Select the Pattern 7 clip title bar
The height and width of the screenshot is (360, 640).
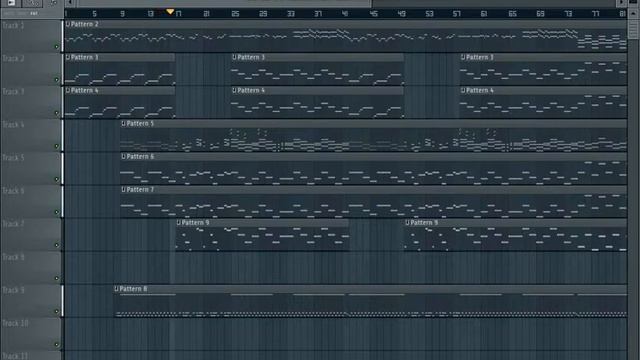(x=373, y=190)
